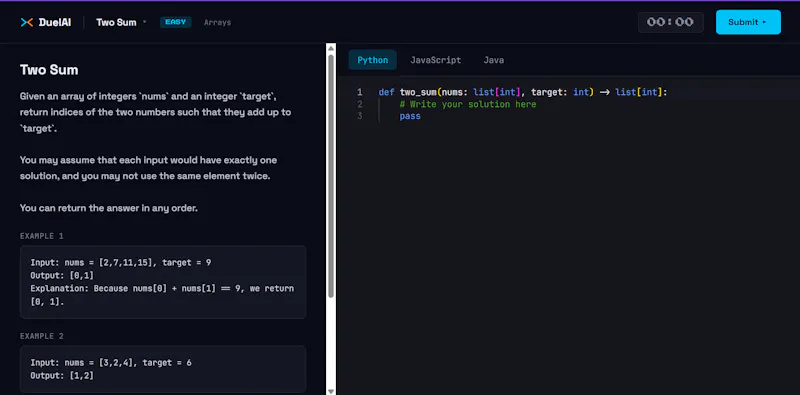The width and height of the screenshot is (800, 395).
Task: Click the Arrays topic tag
Action: [x=217, y=22]
